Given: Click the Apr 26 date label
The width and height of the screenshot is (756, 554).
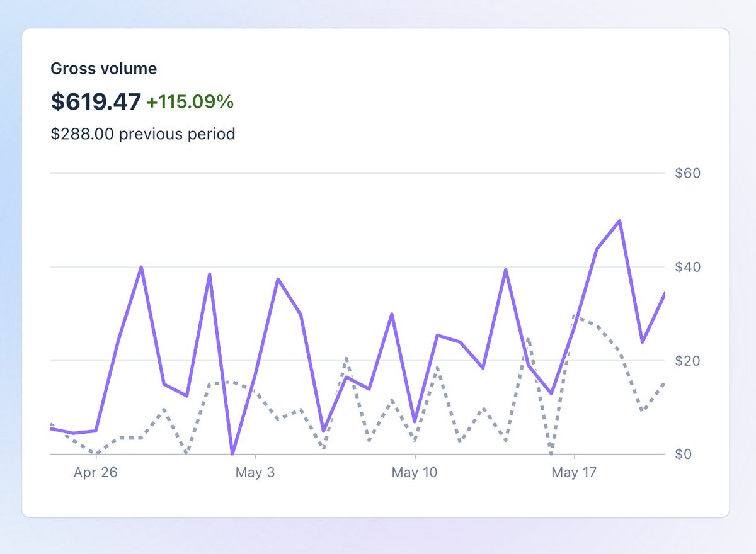Looking at the screenshot, I should click(96, 473).
